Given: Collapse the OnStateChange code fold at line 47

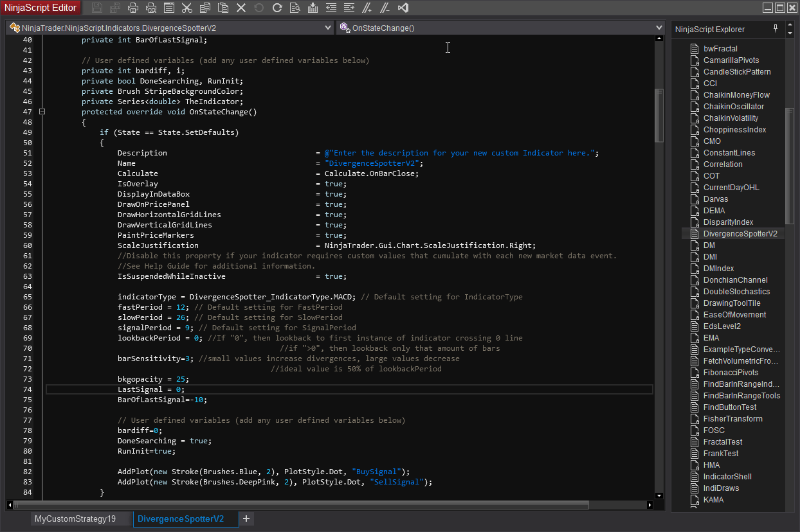Looking at the screenshot, I should click(42, 112).
